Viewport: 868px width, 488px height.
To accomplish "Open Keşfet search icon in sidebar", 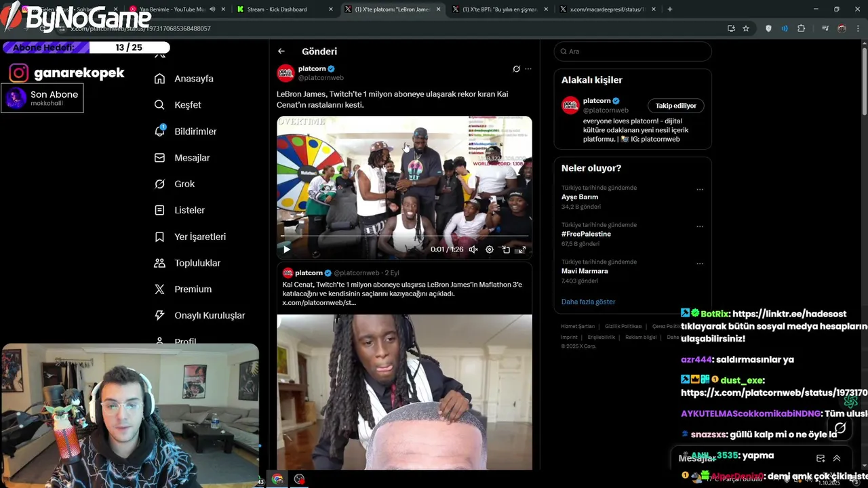I will click(159, 105).
